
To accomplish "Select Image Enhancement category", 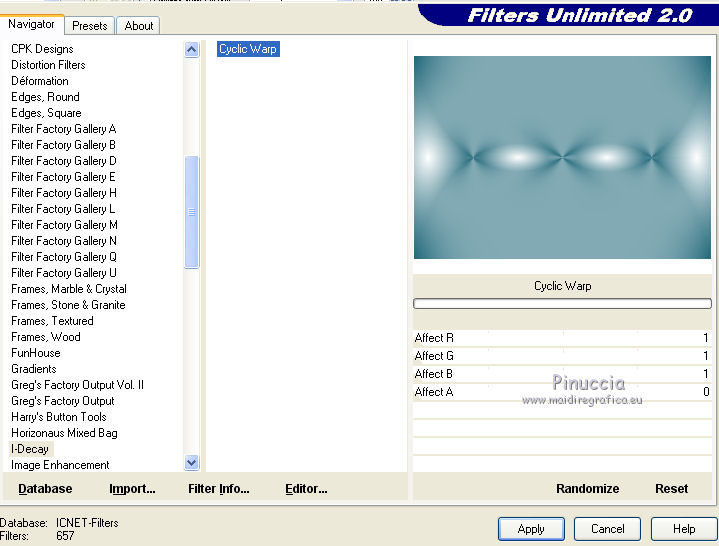I will (x=60, y=465).
